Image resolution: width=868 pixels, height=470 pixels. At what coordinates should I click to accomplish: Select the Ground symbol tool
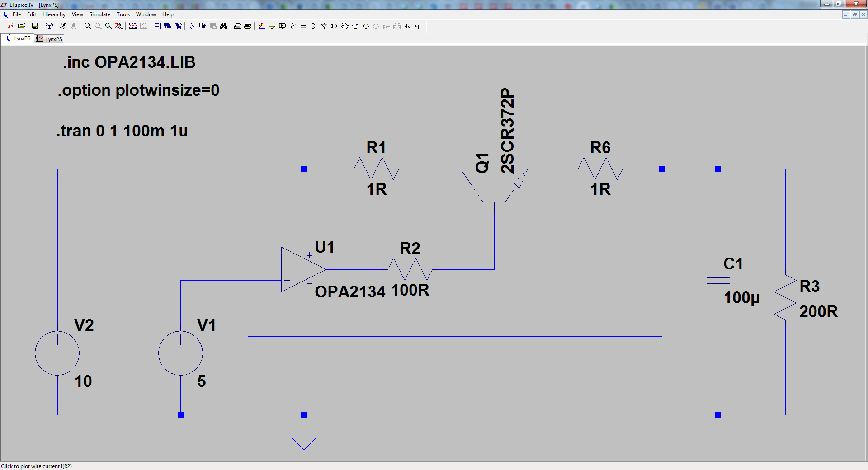[x=272, y=26]
